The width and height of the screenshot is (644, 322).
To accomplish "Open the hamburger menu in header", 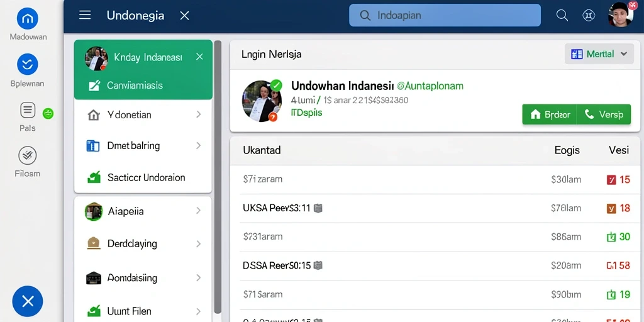I will pyautogui.click(x=85, y=16).
